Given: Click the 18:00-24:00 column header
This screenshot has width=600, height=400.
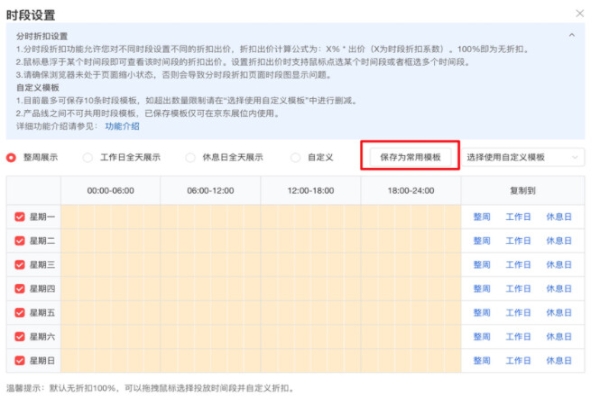Looking at the screenshot, I should pyautogui.click(x=410, y=189).
